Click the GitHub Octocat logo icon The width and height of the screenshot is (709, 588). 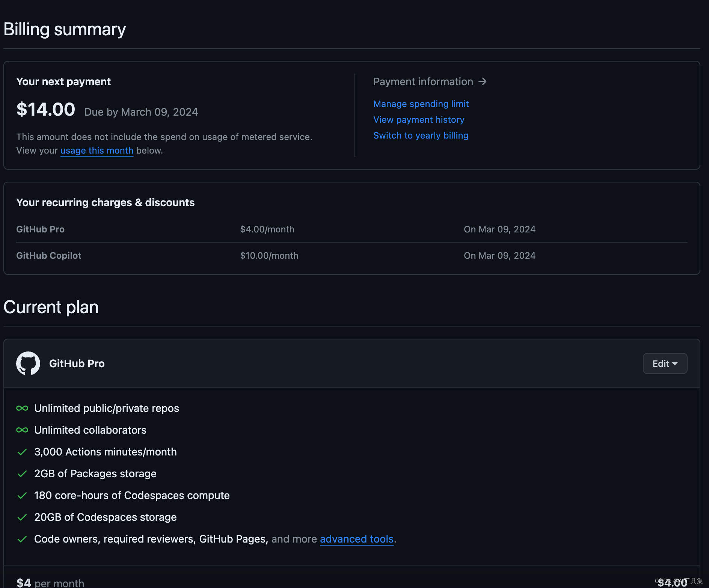(x=28, y=363)
